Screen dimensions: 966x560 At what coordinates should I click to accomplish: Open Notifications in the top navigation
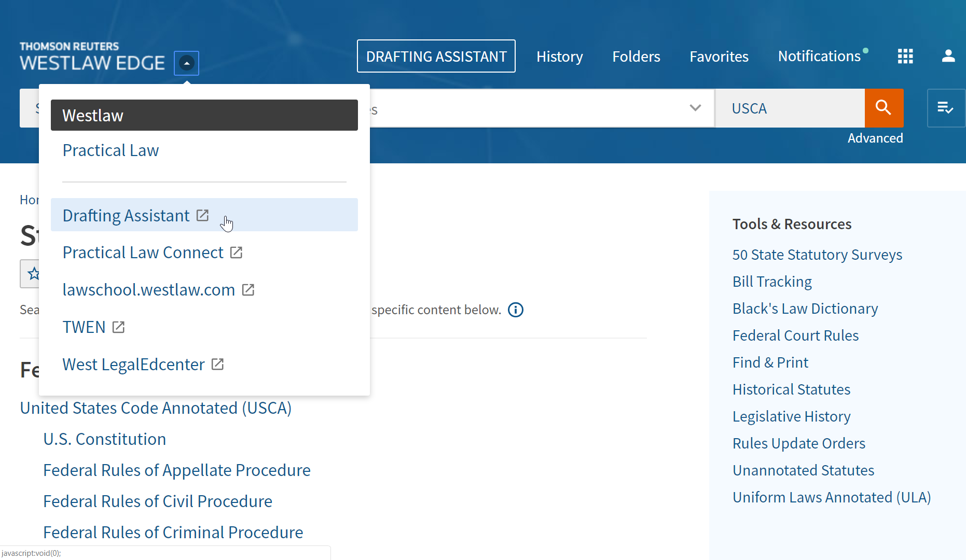[819, 56]
